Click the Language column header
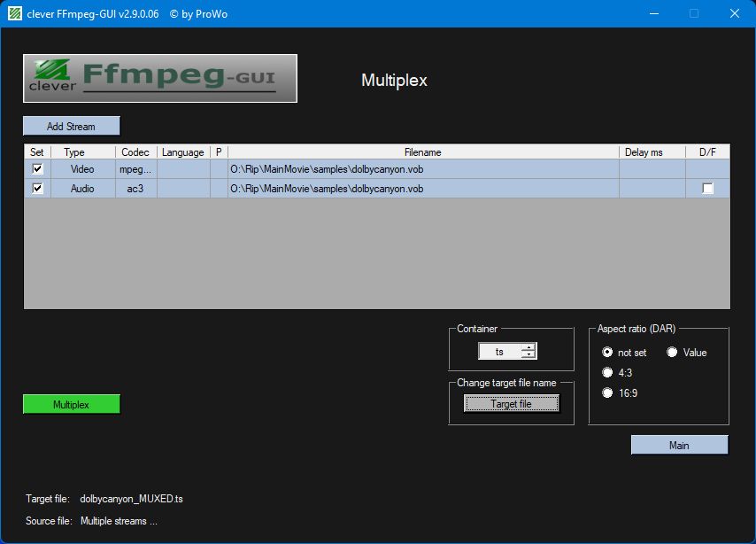 [x=182, y=152]
